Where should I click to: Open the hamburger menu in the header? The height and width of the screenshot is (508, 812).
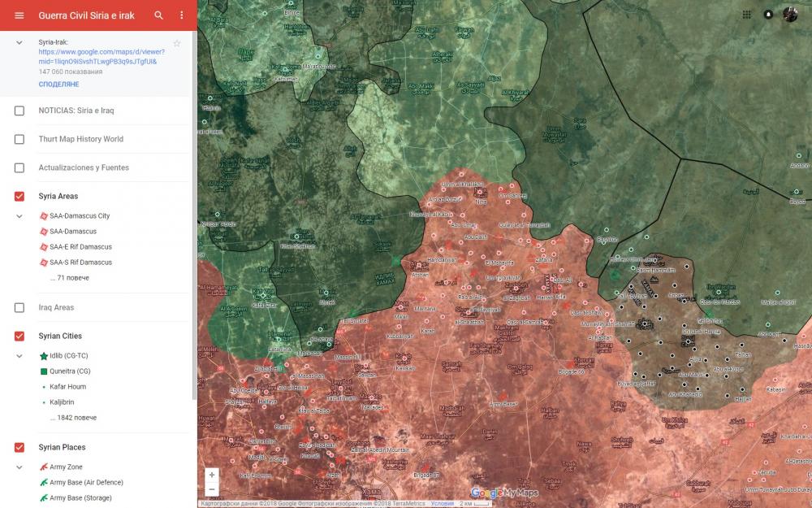coord(19,15)
